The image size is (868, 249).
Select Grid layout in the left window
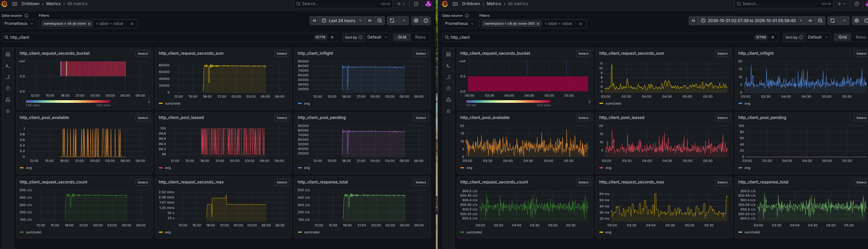[402, 37]
